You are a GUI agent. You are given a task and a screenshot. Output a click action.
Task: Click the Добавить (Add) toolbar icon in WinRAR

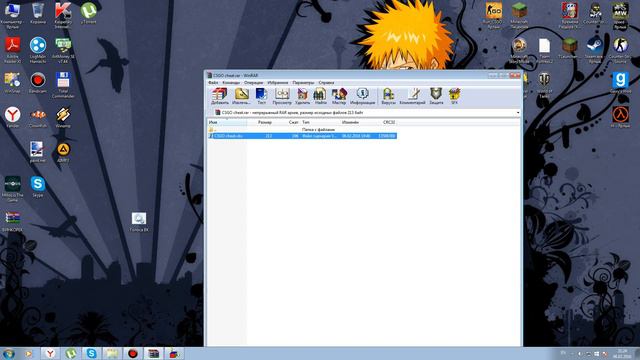tap(220, 96)
